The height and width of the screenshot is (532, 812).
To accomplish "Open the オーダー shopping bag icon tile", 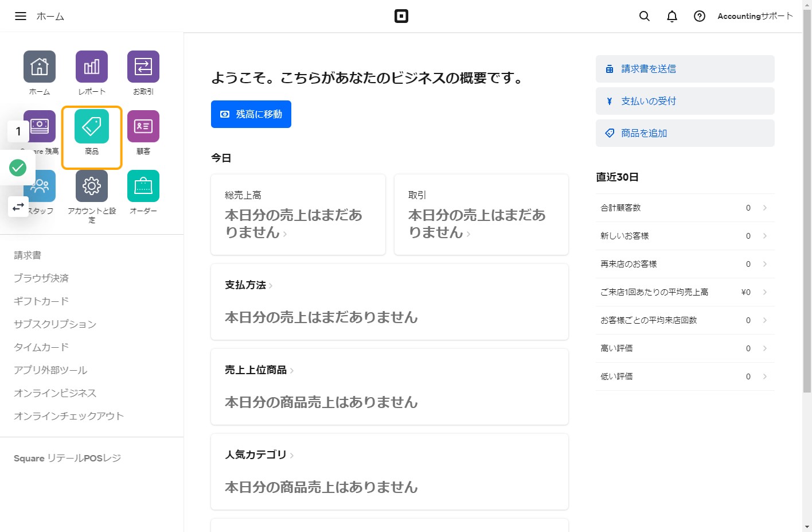I will 143,186.
